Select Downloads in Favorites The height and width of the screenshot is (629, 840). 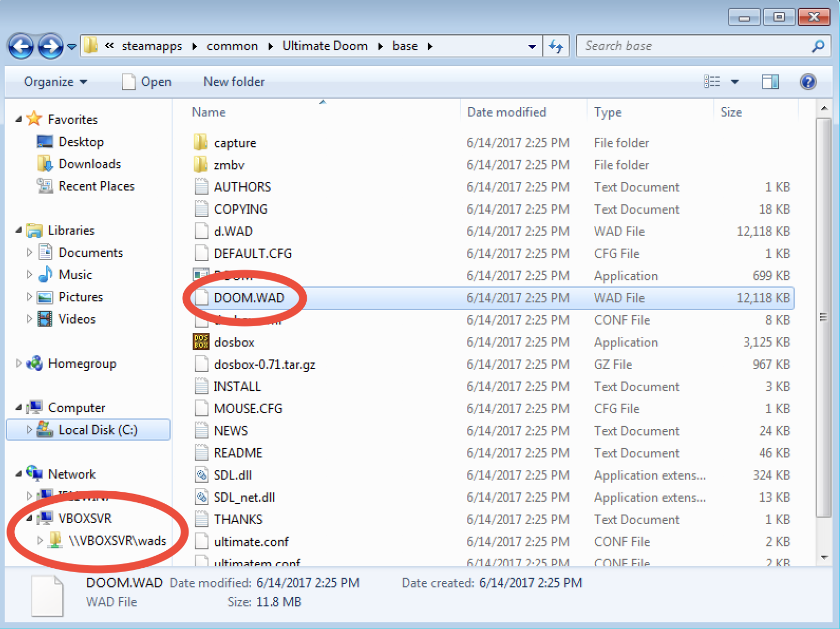coord(90,164)
